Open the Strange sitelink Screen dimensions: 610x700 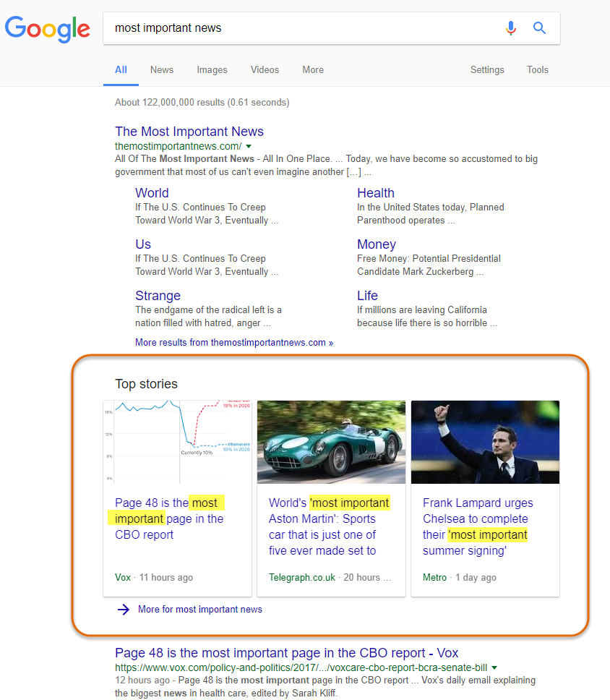[158, 296]
